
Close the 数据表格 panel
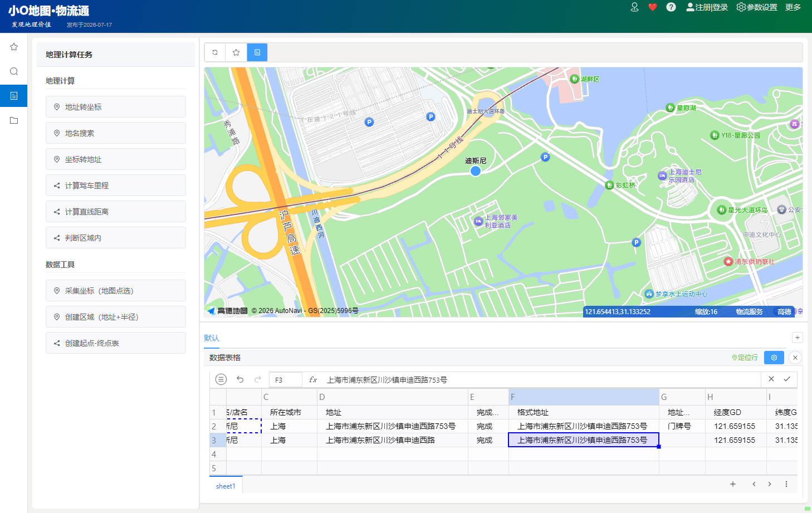pos(795,358)
